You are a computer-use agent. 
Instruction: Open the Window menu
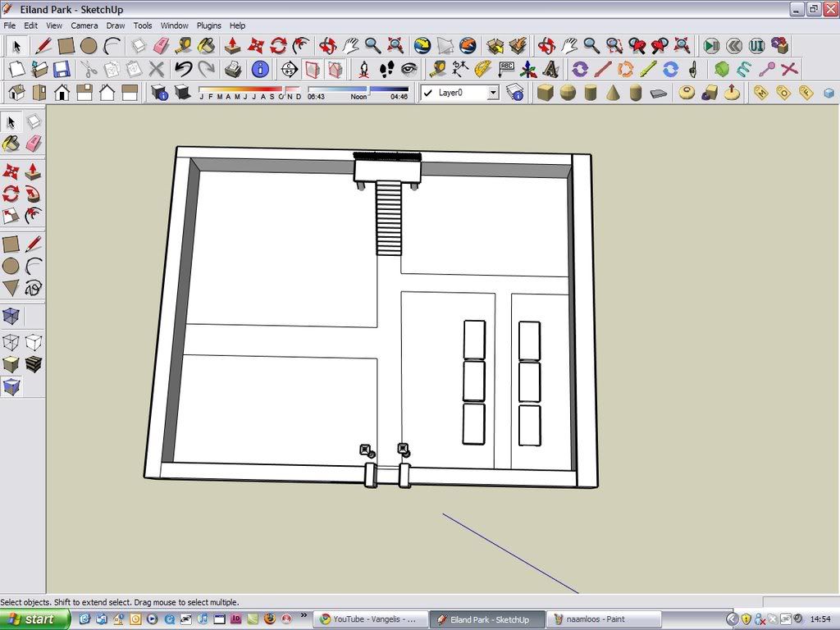coord(174,25)
